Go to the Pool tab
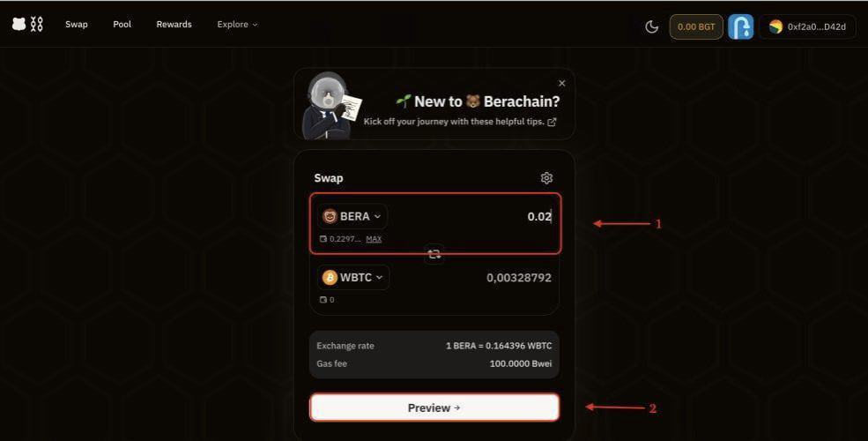 (x=122, y=25)
